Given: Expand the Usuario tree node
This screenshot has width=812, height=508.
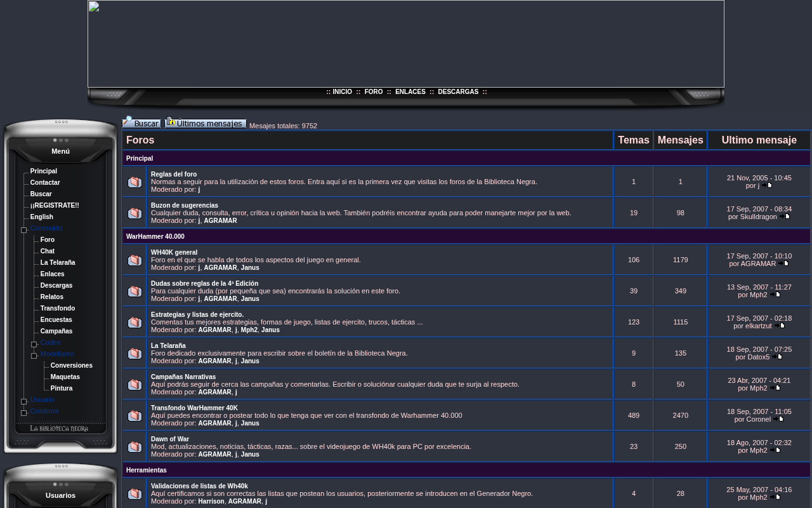Looking at the screenshot, I should [24, 401].
